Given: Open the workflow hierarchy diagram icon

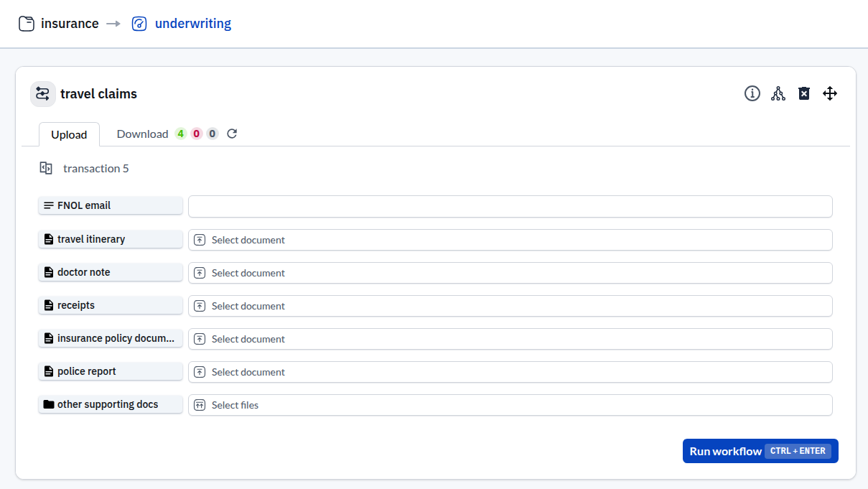Looking at the screenshot, I should tap(778, 93).
